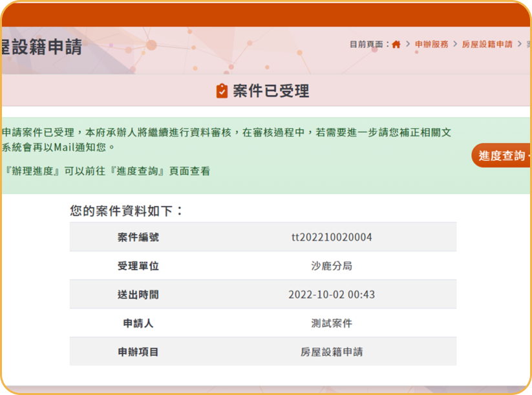Click the 受理單位 row label
Image resolution: width=532 pixels, height=395 pixels.
tap(138, 266)
